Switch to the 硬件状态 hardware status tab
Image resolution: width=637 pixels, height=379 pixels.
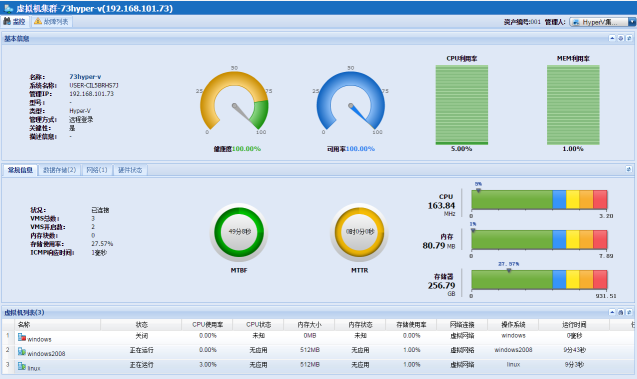click(x=130, y=170)
